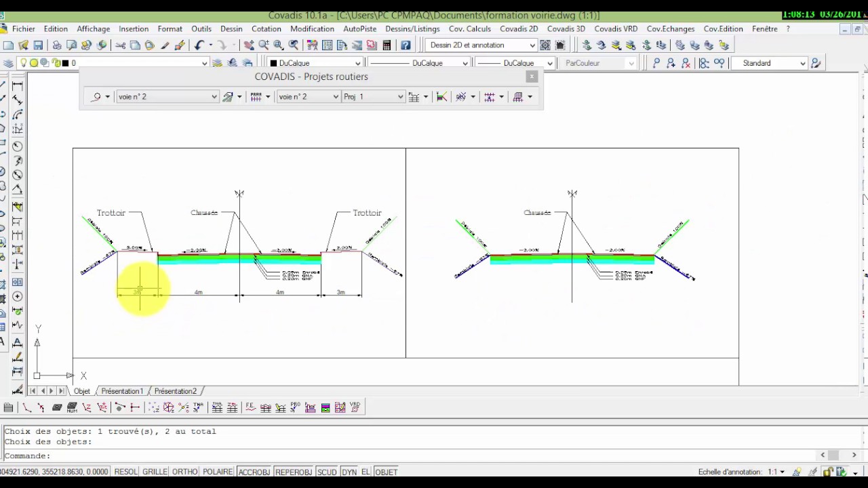Toggle DYN dynamic input

click(x=349, y=472)
